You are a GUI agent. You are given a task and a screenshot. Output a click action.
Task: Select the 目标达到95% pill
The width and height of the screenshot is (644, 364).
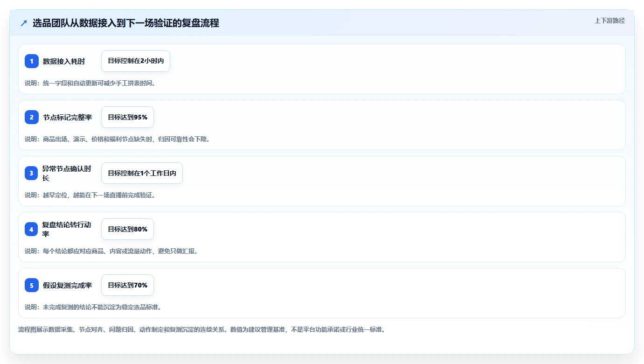pos(127,117)
